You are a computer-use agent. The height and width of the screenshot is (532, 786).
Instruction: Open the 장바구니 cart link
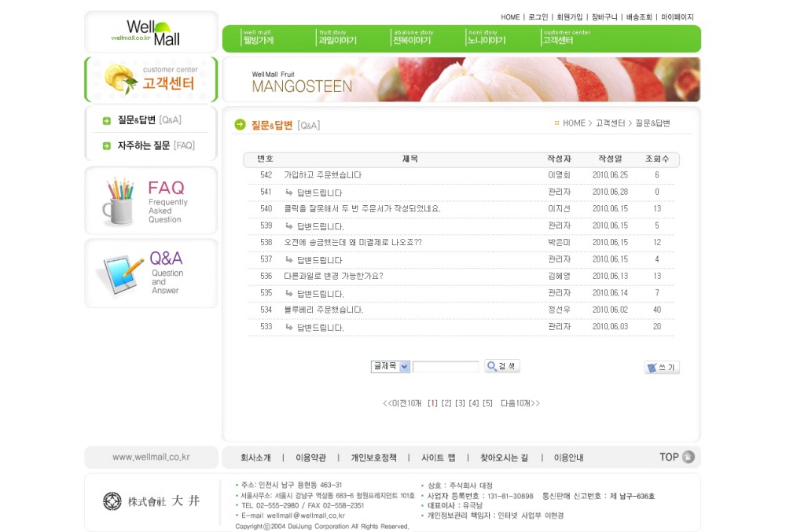pyautogui.click(x=604, y=17)
